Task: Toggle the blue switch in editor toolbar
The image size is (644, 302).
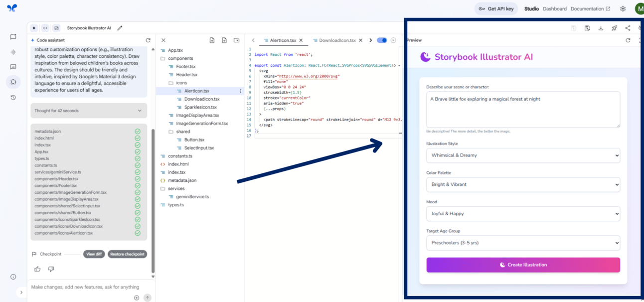Action: pos(382,40)
